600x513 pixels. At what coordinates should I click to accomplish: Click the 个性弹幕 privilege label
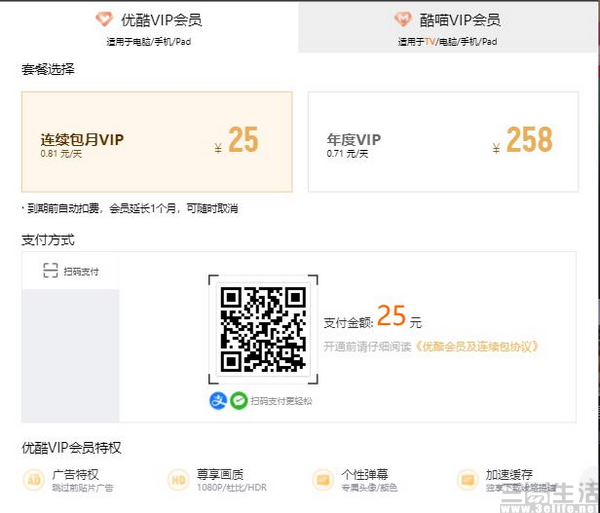point(365,475)
